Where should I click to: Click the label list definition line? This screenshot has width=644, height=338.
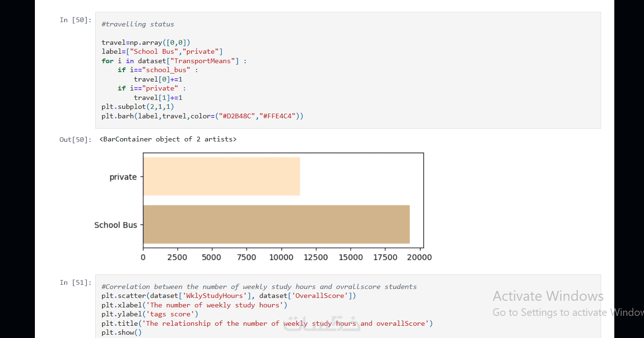pos(162,51)
